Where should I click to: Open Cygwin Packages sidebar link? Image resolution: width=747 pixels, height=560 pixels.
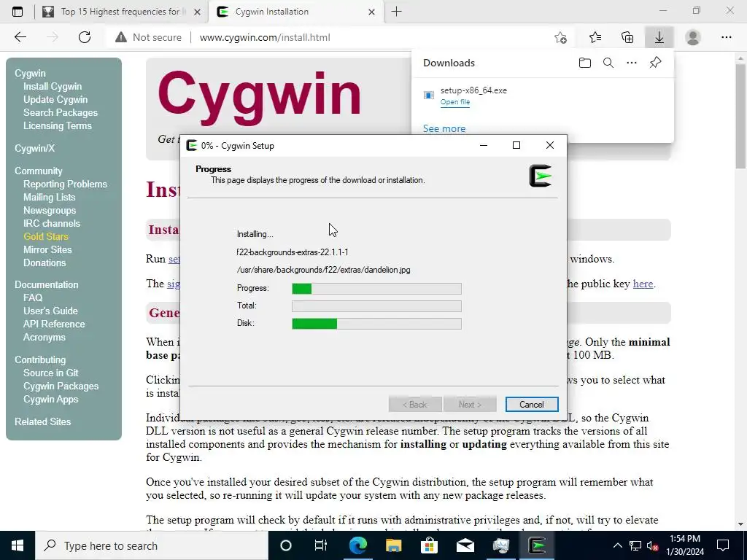tap(61, 386)
